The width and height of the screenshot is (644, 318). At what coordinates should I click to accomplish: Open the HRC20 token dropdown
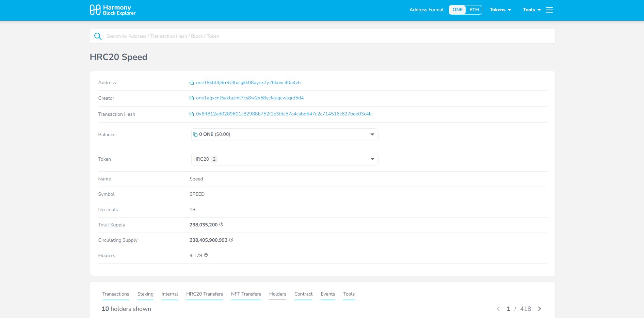[x=285, y=159]
